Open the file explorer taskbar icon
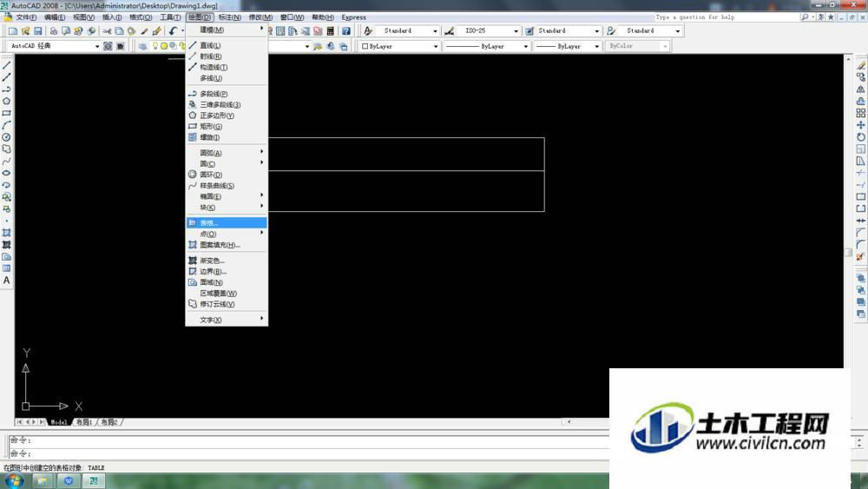This screenshot has width=868, height=489. click(43, 480)
